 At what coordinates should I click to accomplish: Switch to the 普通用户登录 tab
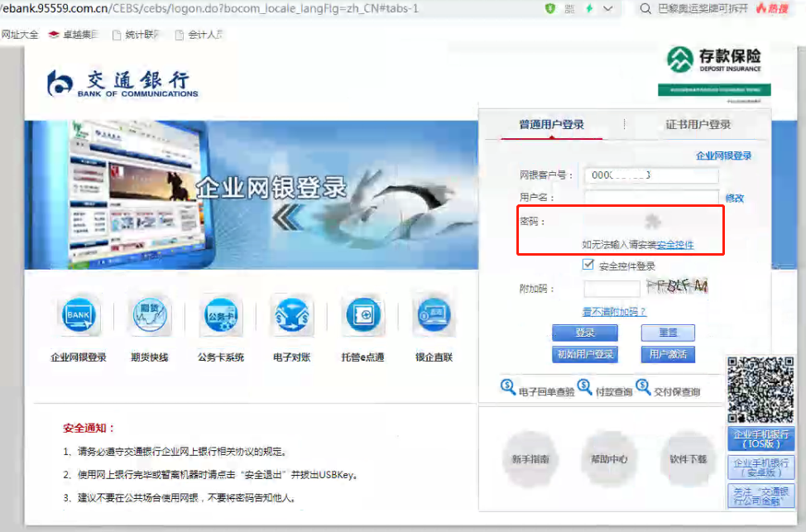click(x=551, y=125)
